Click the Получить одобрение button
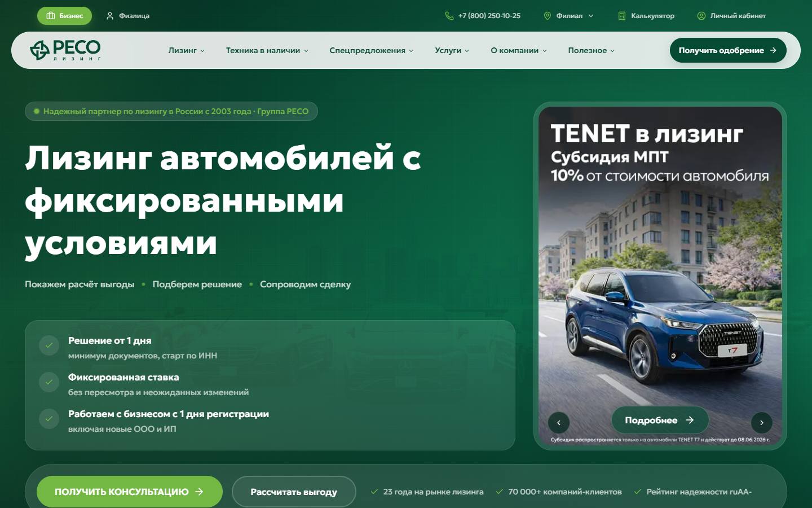 click(x=728, y=50)
